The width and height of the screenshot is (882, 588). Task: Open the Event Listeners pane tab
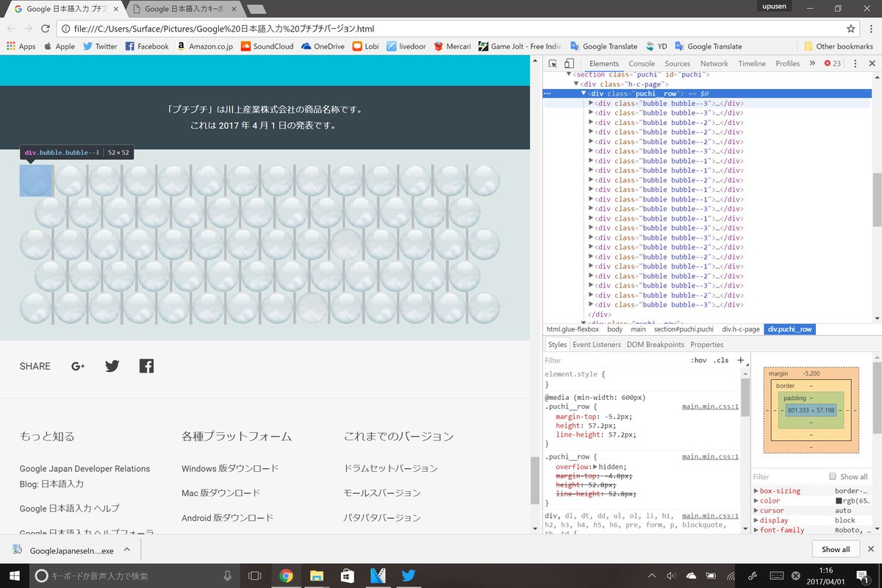pyautogui.click(x=597, y=344)
